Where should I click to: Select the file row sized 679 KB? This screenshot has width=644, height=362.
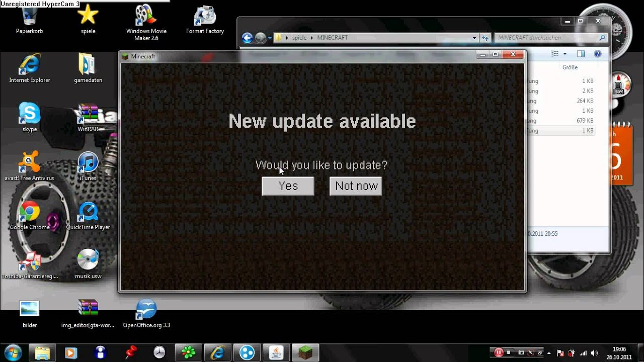pos(560,121)
